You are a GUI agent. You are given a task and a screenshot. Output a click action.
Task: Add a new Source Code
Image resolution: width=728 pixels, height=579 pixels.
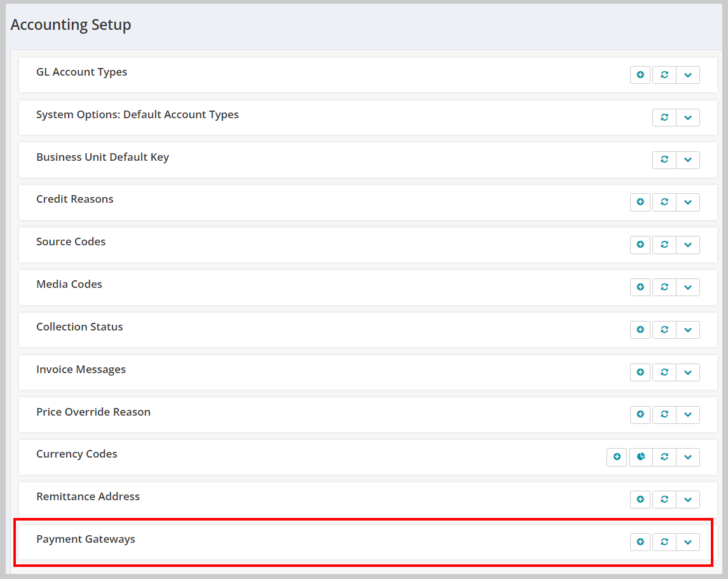click(x=640, y=245)
